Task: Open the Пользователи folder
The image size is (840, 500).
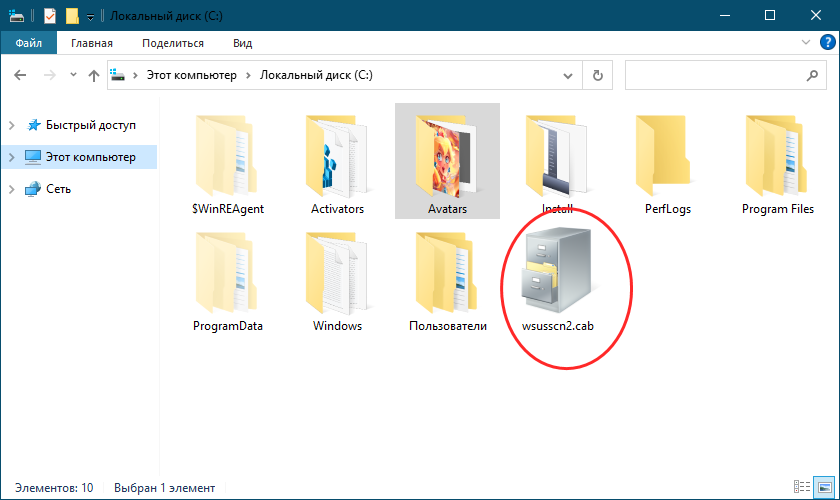Action: coord(447,280)
